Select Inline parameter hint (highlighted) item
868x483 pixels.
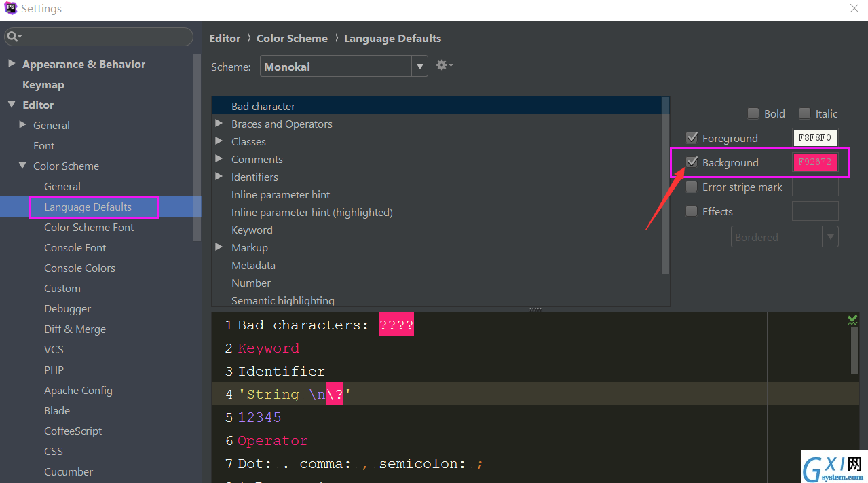[312, 212]
